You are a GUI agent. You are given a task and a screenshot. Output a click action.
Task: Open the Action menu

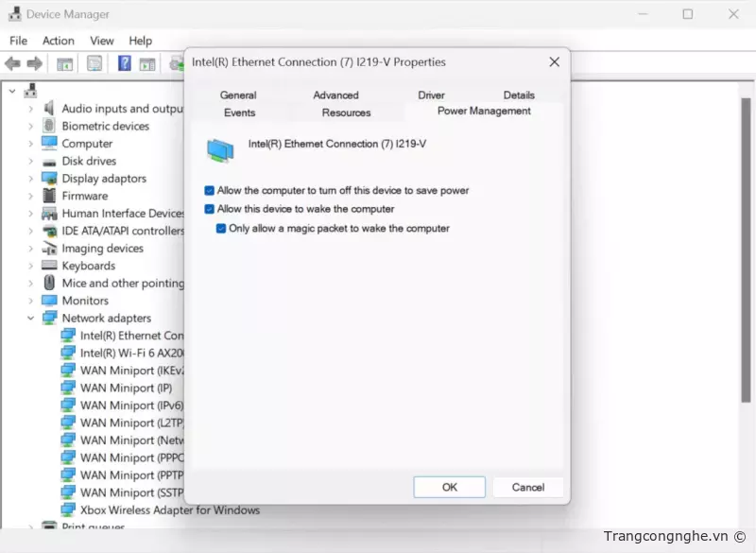[x=58, y=41]
